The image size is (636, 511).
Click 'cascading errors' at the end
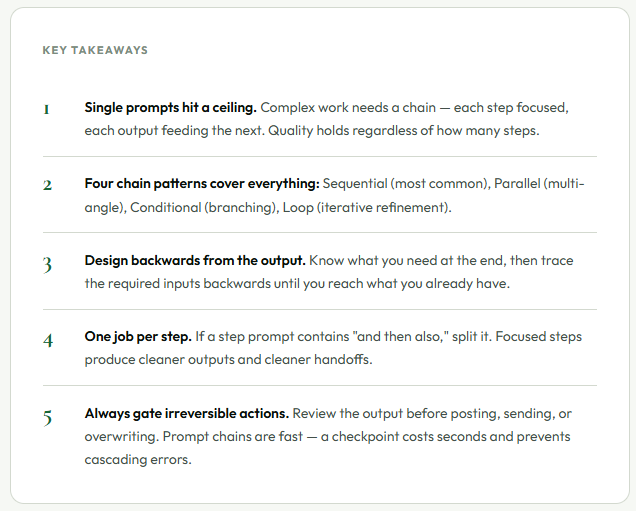tap(138, 459)
